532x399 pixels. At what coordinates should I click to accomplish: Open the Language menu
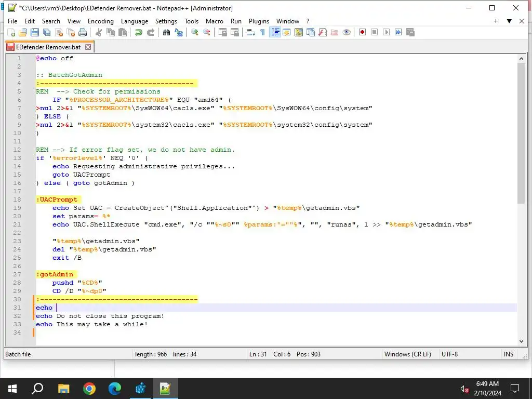[135, 21]
